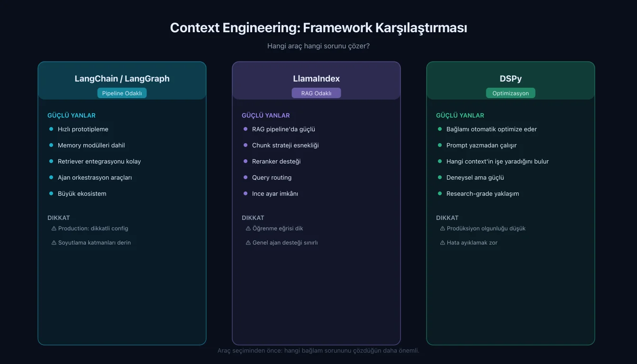Screen dimensions: 637x364
Task: Click Büyük ekosistem item
Action: click(x=82, y=194)
